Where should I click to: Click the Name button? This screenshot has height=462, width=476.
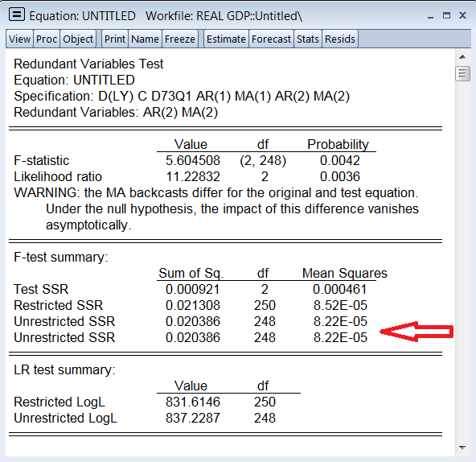pos(145,39)
